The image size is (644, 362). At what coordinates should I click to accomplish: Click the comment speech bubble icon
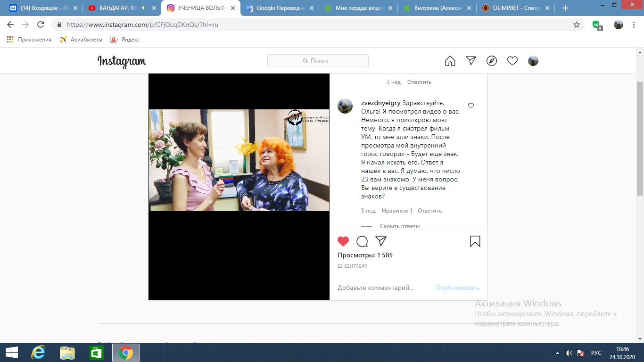click(x=362, y=241)
